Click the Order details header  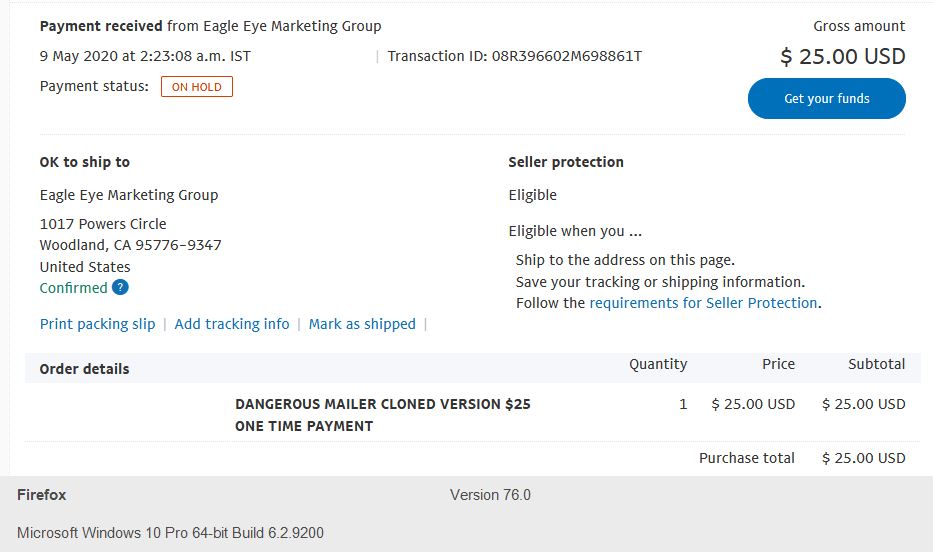coord(84,369)
